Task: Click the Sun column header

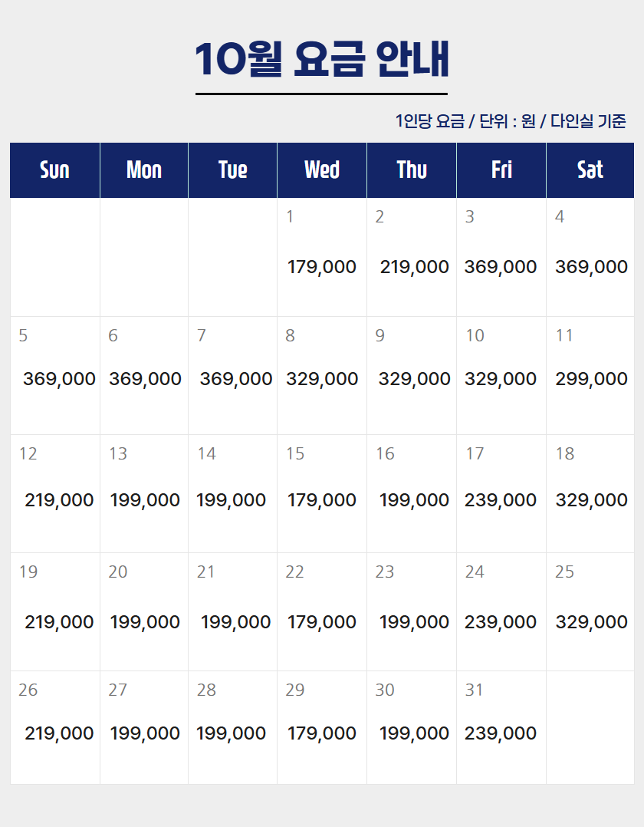Action: [54, 170]
